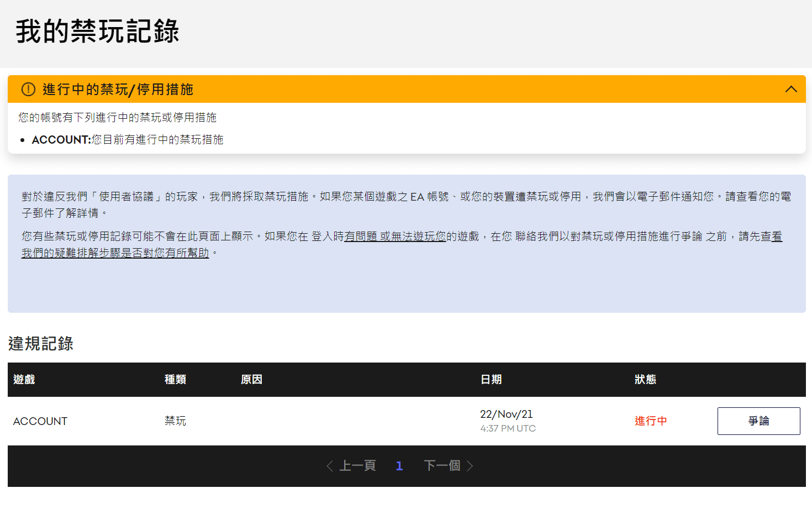Viewport: 812px width, 530px height.
Task: Go to the previous page via 上一頁 text
Action: 357,466
